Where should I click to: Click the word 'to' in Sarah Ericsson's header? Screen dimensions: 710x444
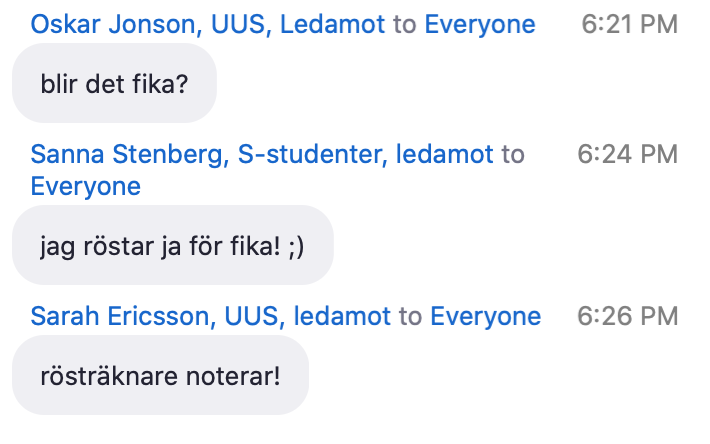410,316
